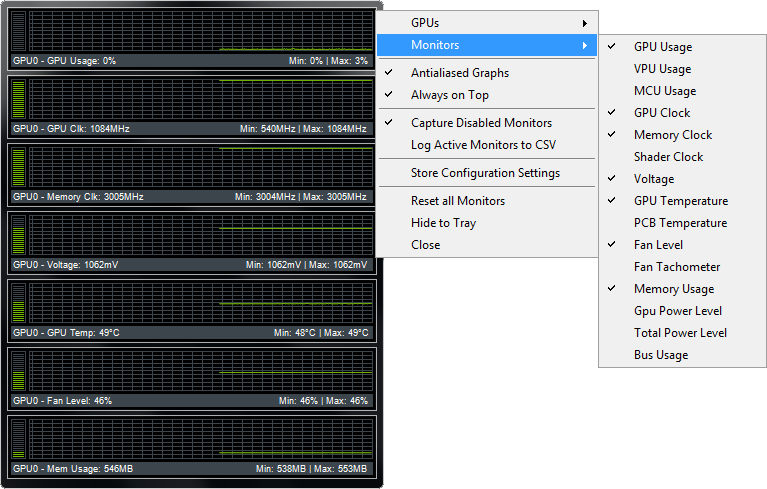Click the Fan Level history graph
767x489 pixels.
(x=201, y=371)
